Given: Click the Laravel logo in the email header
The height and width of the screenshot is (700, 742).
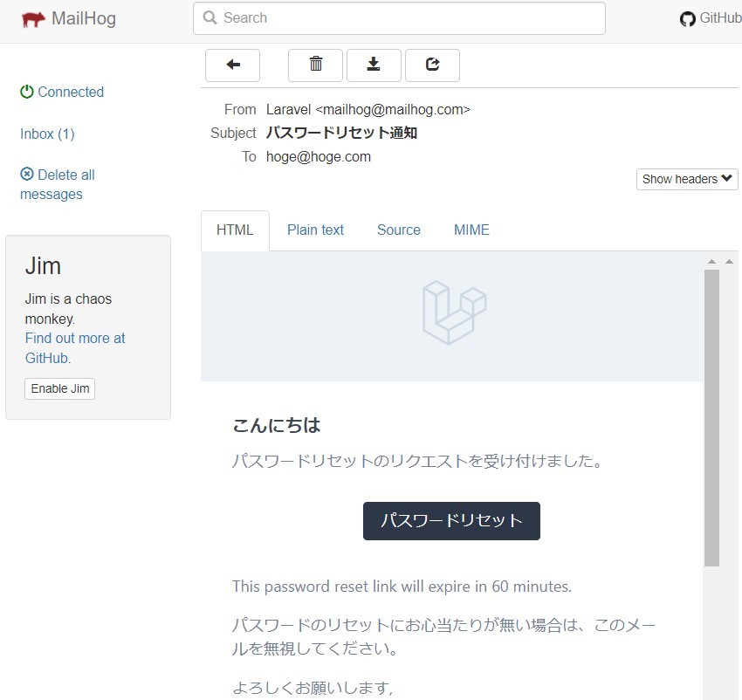Looking at the screenshot, I should (x=454, y=312).
